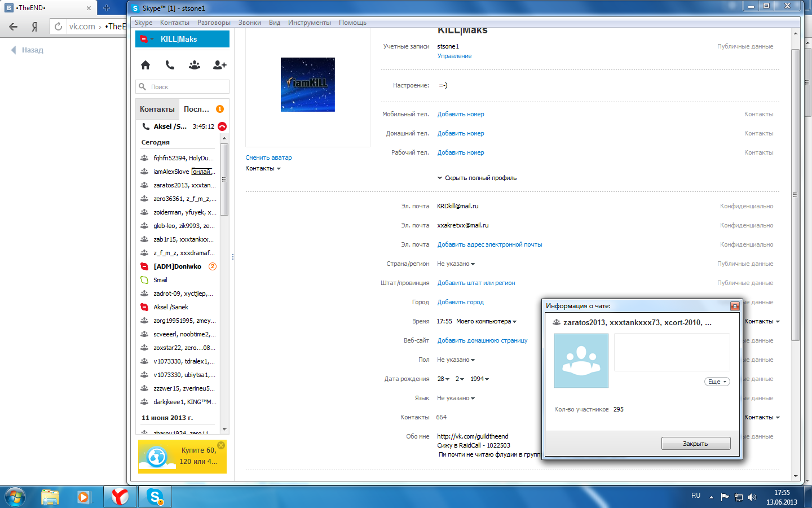Click email KRDkill@mail.ru field
The height and width of the screenshot is (508, 812).
[457, 206]
